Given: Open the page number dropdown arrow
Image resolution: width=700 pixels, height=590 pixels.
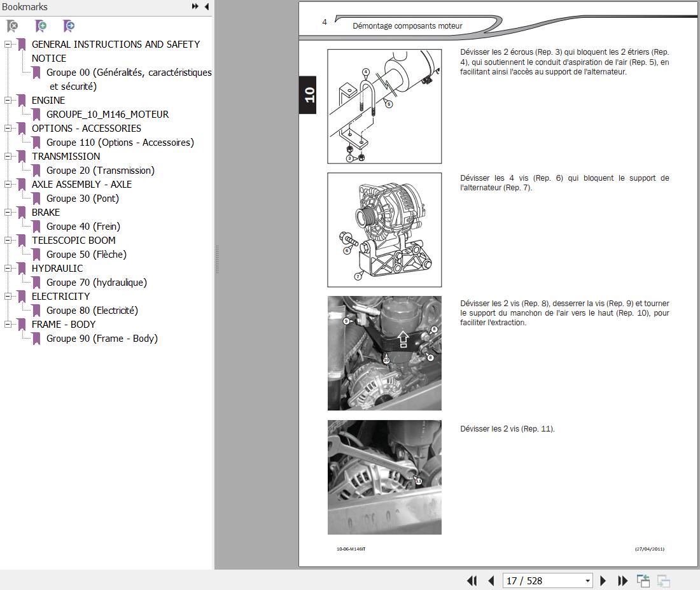Looking at the screenshot, I should click(x=587, y=580).
